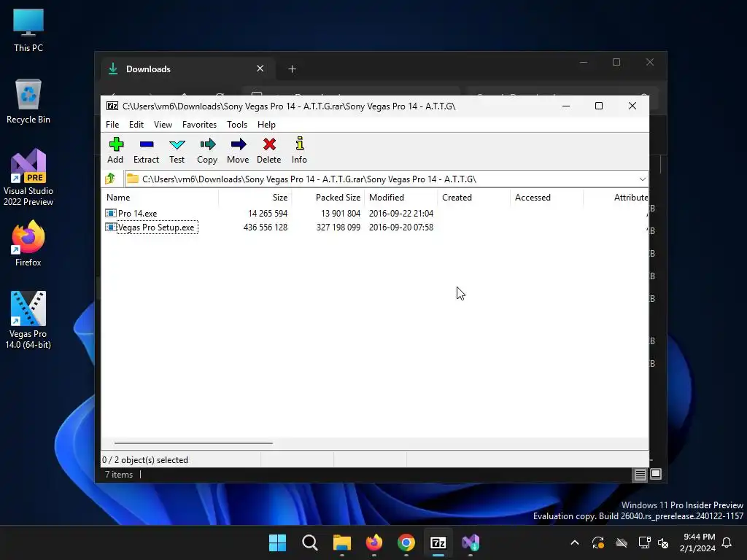Click the packed size 327 198 099
The width and height of the screenshot is (747, 560).
[338, 227]
